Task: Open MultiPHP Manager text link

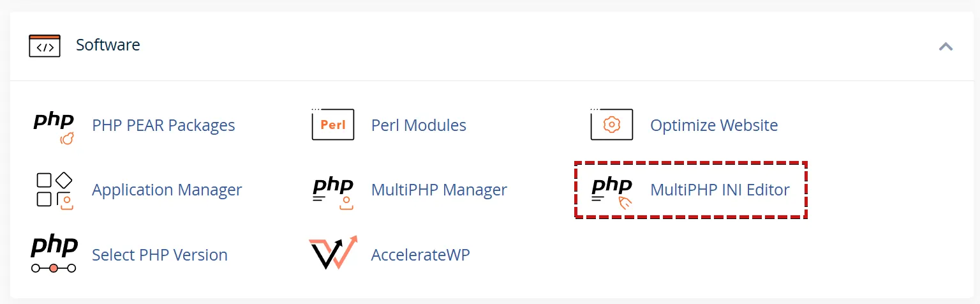Action: click(439, 190)
